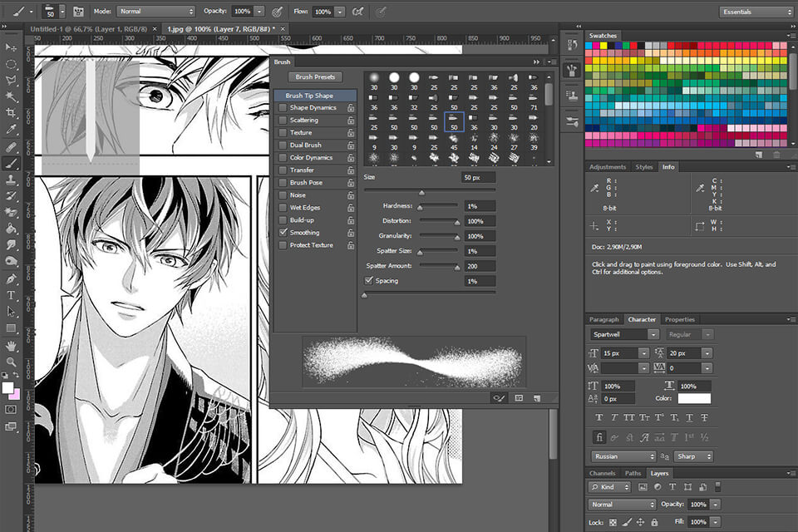Select the Zoom magnifier tool

click(12, 362)
